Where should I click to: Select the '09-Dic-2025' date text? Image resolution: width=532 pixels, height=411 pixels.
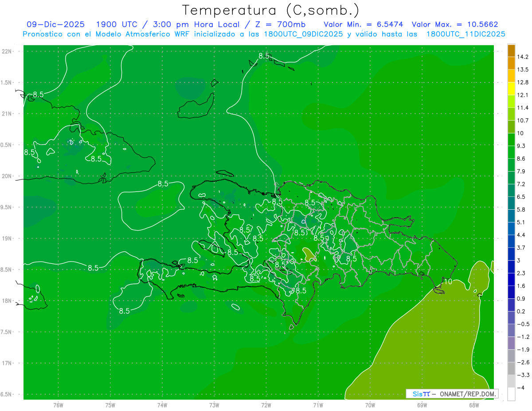55,24
